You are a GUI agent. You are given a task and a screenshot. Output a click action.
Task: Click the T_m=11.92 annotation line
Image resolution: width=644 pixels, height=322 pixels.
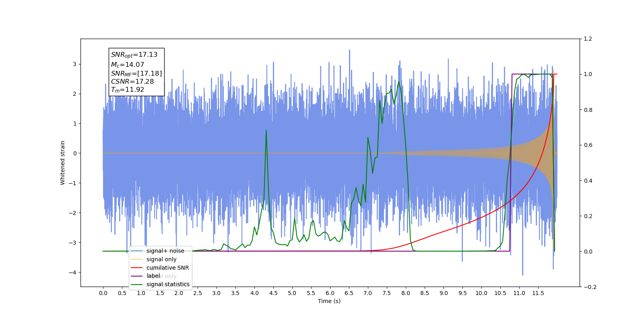click(128, 90)
